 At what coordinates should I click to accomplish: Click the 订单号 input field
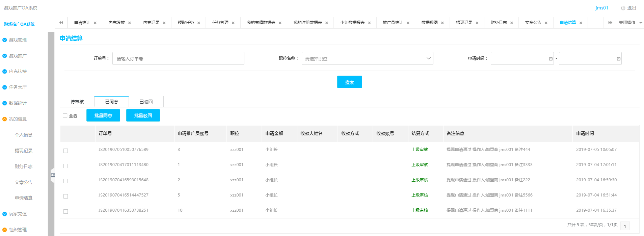[x=178, y=59]
